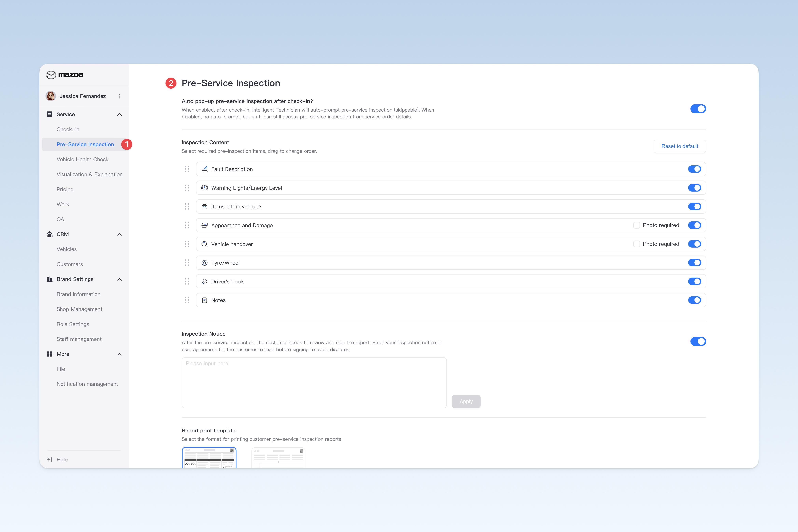Image resolution: width=798 pixels, height=532 pixels.
Task: Collapse the Brand Settings chevron
Action: point(119,279)
